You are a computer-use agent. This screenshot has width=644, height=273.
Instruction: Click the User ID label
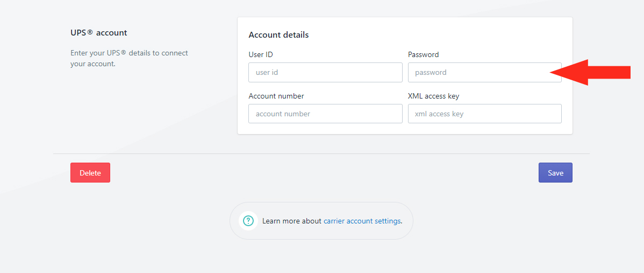pyautogui.click(x=261, y=54)
